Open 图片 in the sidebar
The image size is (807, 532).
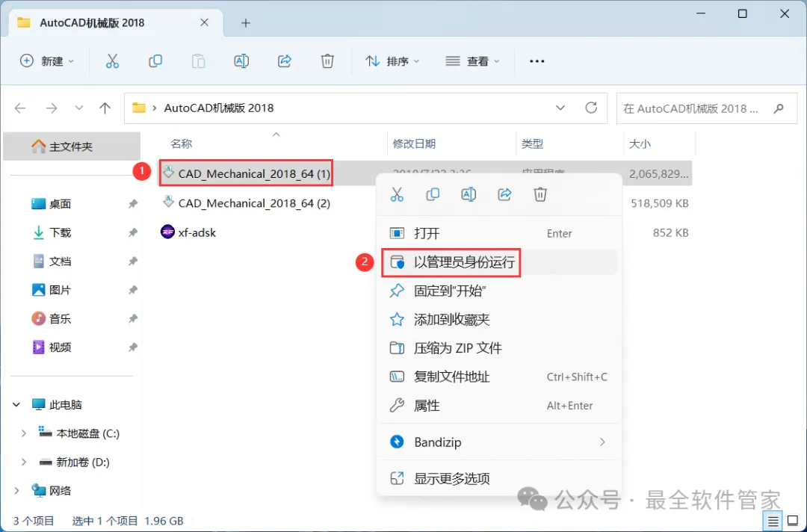tap(61, 290)
